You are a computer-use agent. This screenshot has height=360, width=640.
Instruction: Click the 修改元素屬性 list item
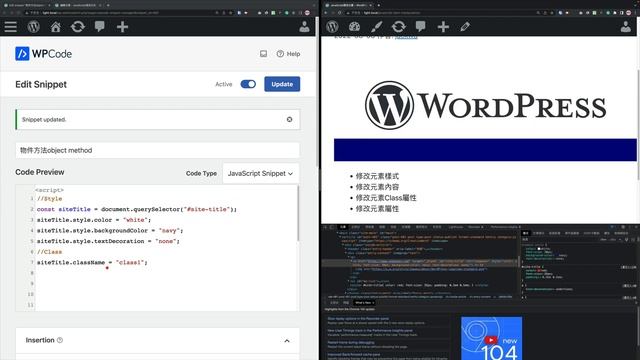tap(377, 209)
